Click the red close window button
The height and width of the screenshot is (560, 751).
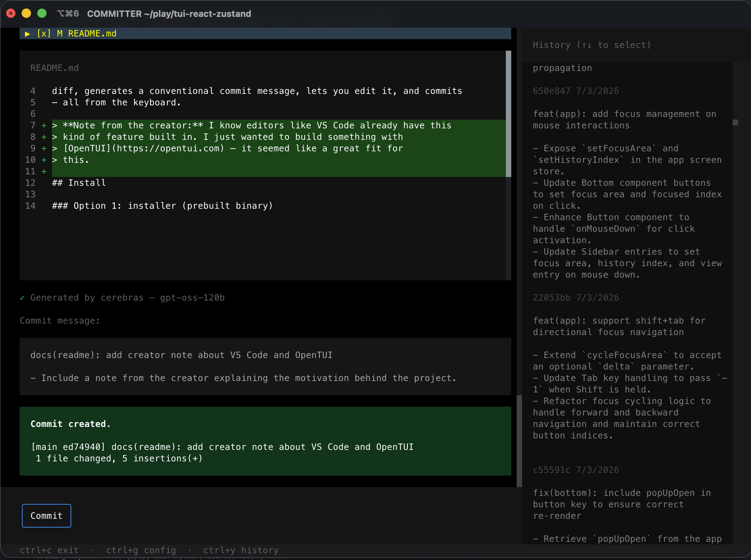(x=11, y=13)
